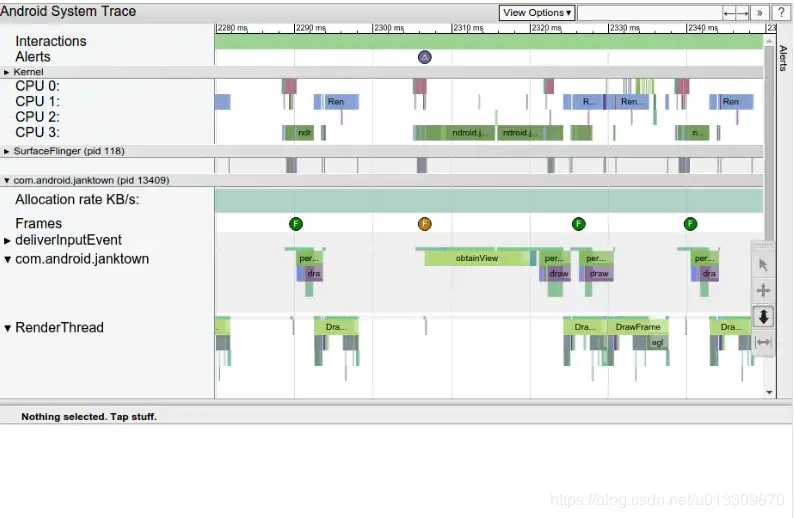Screen dimensions: 794x518
Task: Select the green F frame marker near 2340 ms
Action: (690, 224)
